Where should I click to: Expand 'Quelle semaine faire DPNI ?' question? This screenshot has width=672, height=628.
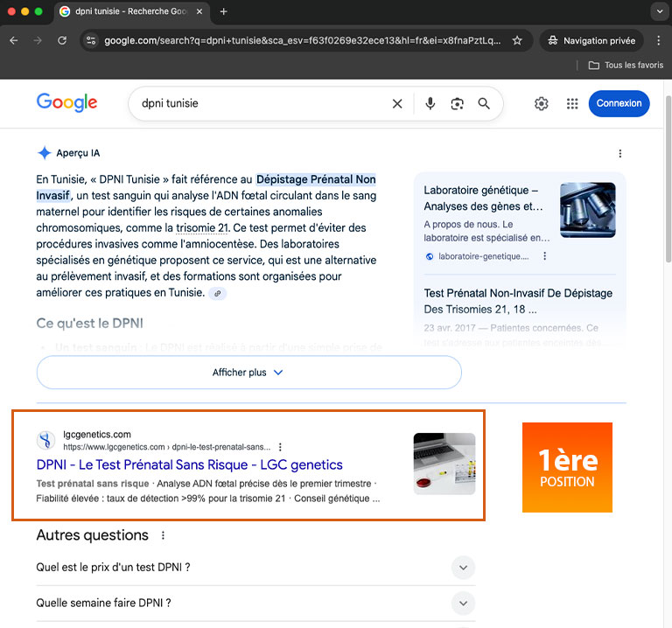click(464, 603)
